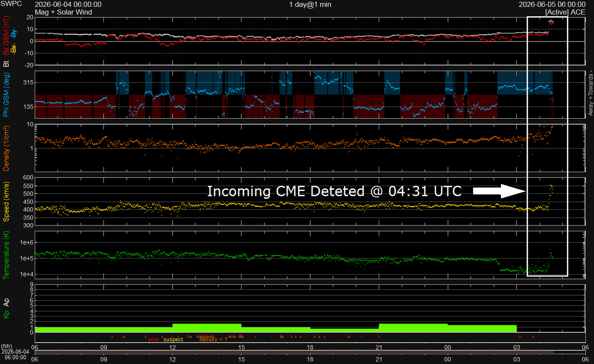Click the orange 'density < 1' legend entry
Screen dimensions: 594x364
213,339
